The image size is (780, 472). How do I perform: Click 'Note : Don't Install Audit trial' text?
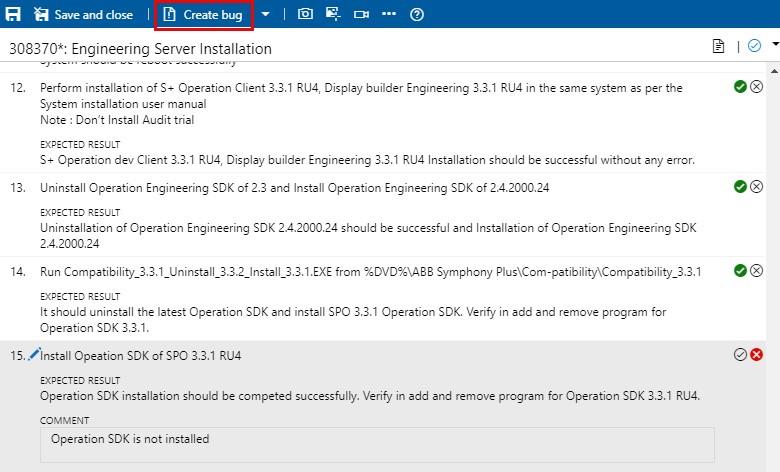click(x=117, y=120)
